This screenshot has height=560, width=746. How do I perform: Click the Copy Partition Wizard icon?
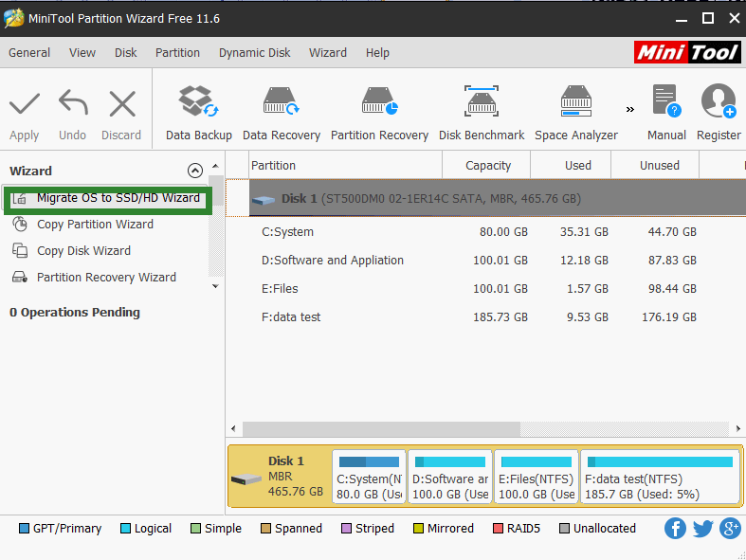tap(20, 225)
